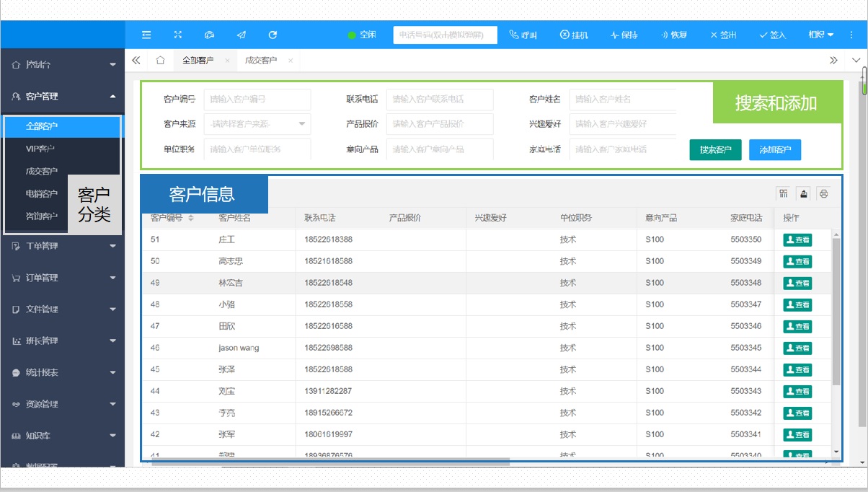Expand the 统计报表 sidebar menu

click(x=62, y=373)
